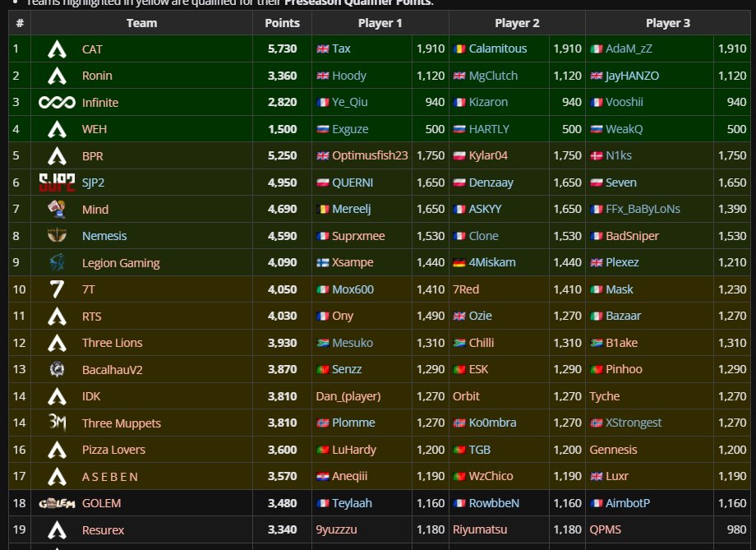
Task: Click the Danish flag beside N1ks
Action: click(597, 156)
